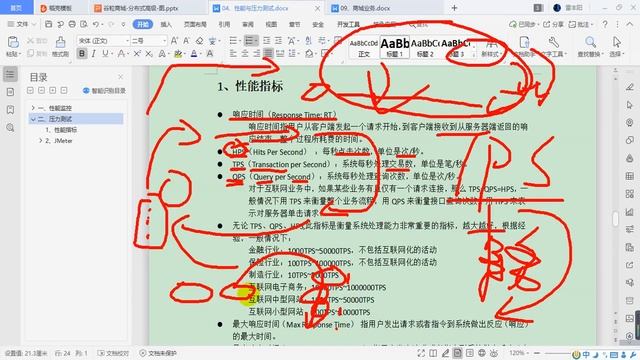This screenshot has width=640, height=360.
Task: Click the new tab plus button
Action: [x=454, y=8]
